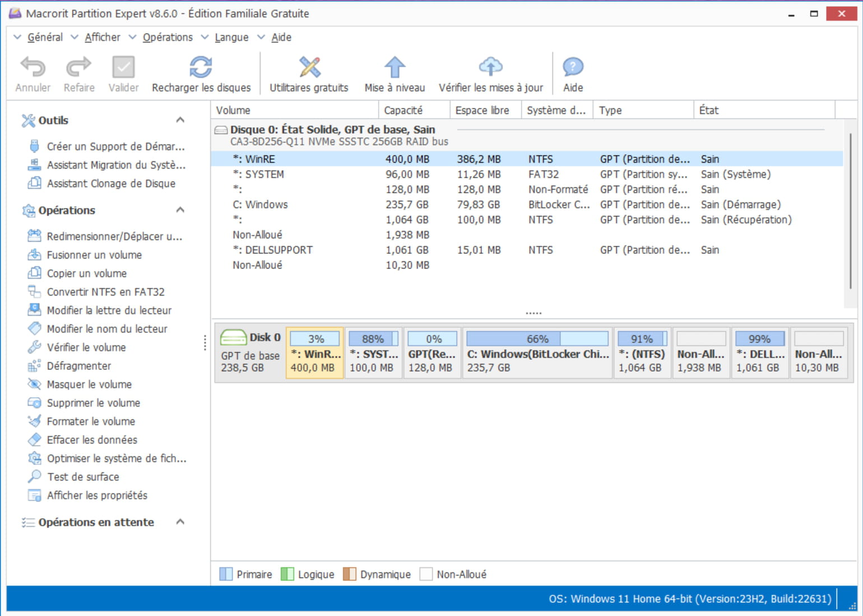Select the 1,938 MB Non-Alloué row
This screenshot has height=616, width=863.
[x=527, y=235]
